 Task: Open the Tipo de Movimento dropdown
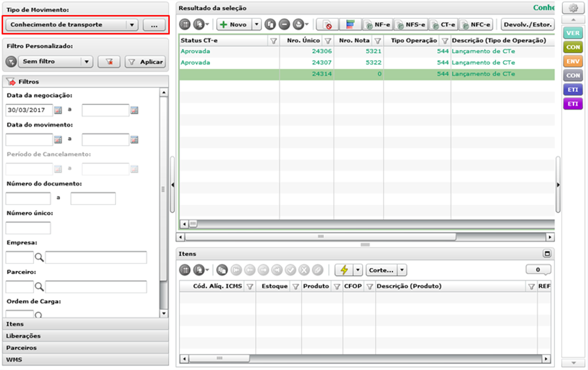[132, 25]
